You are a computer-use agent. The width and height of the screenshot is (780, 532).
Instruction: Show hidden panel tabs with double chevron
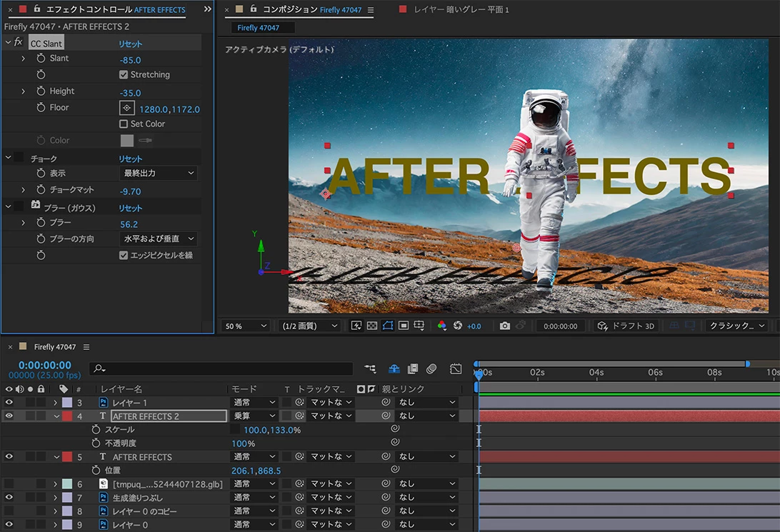coord(207,9)
